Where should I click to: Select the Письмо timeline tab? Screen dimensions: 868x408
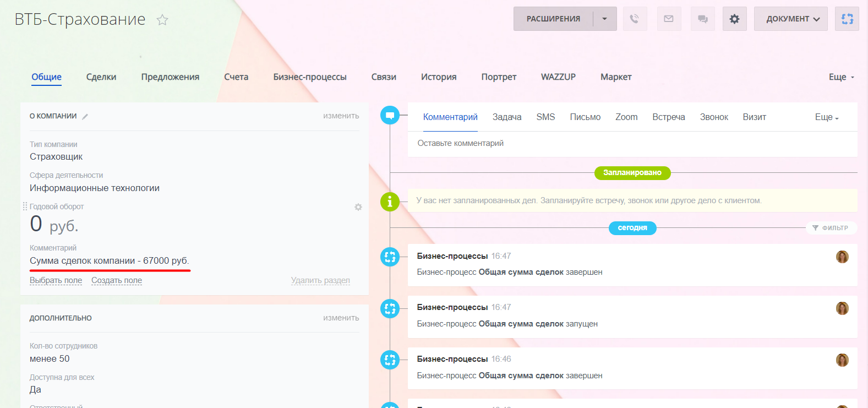pyautogui.click(x=585, y=117)
